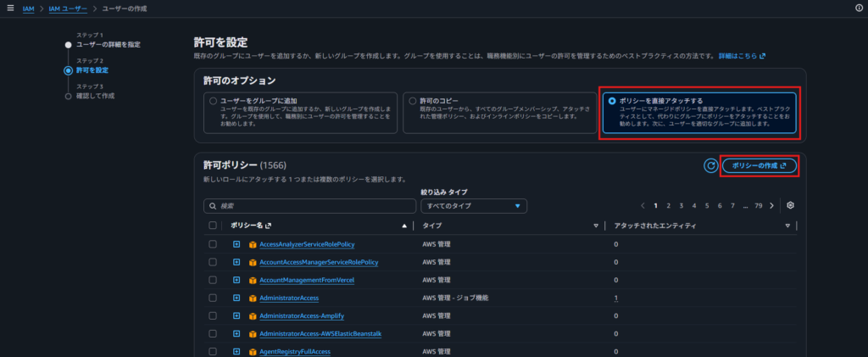Screen dimensions: 868x357
Task: Open the hamburger navigation menu
Action: click(10, 8)
